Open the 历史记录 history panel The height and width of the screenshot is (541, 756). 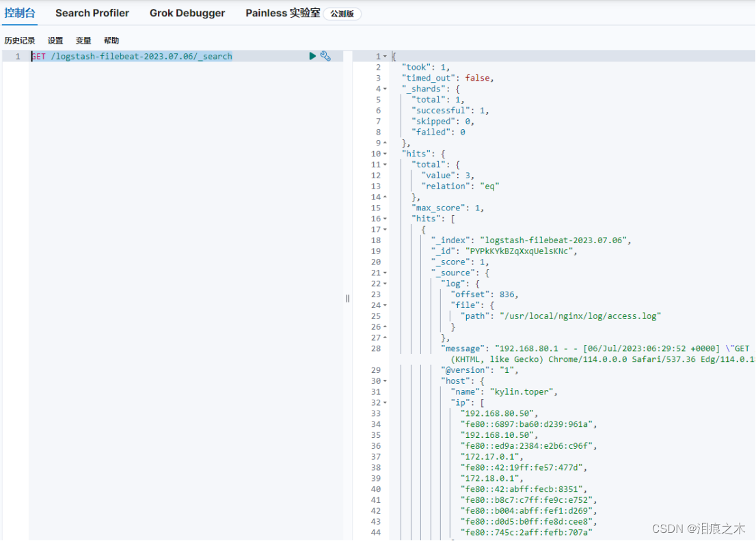tap(20, 40)
